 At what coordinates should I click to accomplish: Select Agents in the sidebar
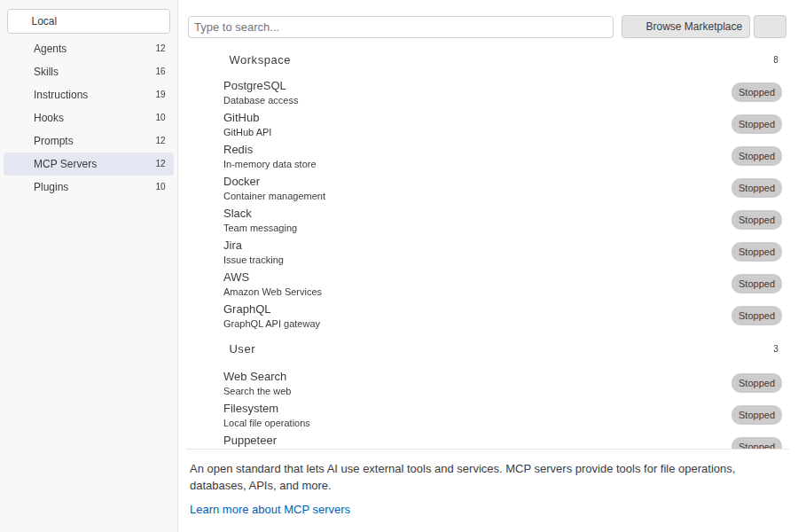[x=89, y=49]
